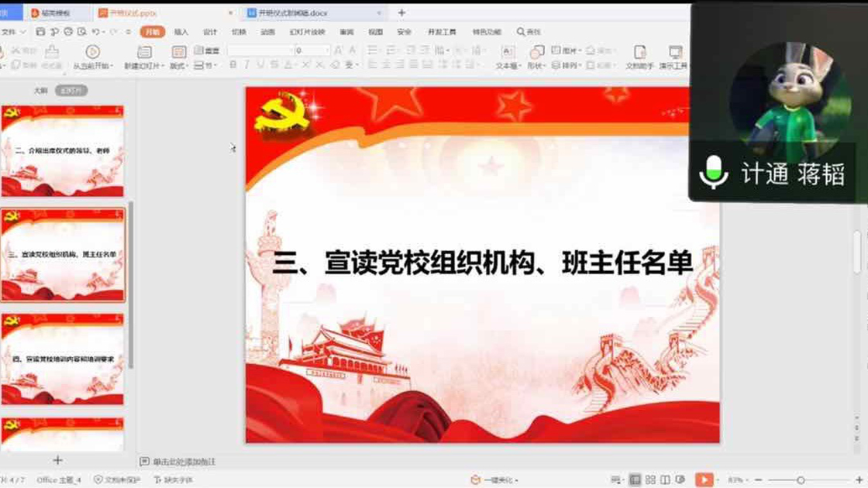This screenshot has width=868, height=488.
Task: Start slideshow via 从当前开始 icon
Action: (x=91, y=53)
